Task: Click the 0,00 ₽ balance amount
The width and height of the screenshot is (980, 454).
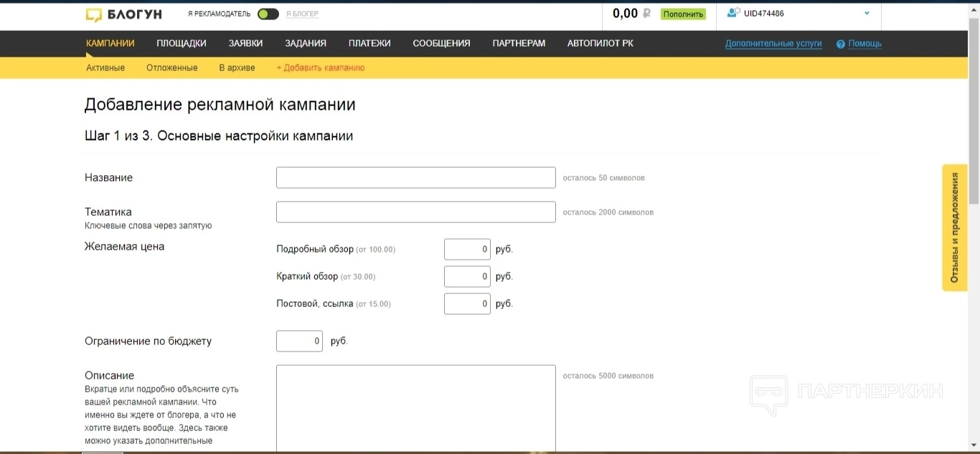Action: [x=631, y=13]
